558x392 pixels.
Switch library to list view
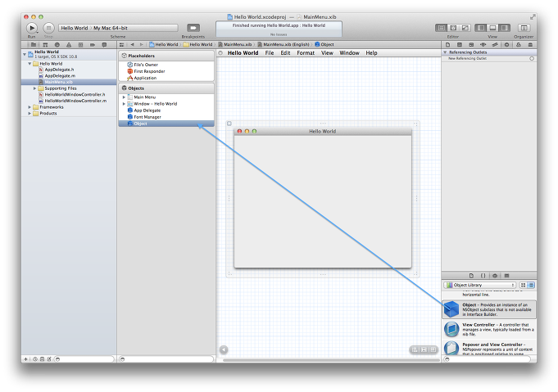click(x=531, y=285)
